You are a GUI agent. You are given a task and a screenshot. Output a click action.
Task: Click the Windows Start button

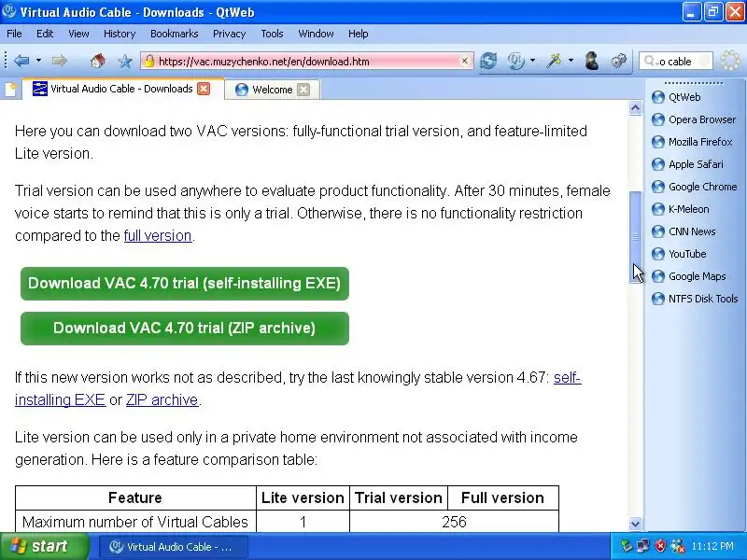tap(45, 546)
